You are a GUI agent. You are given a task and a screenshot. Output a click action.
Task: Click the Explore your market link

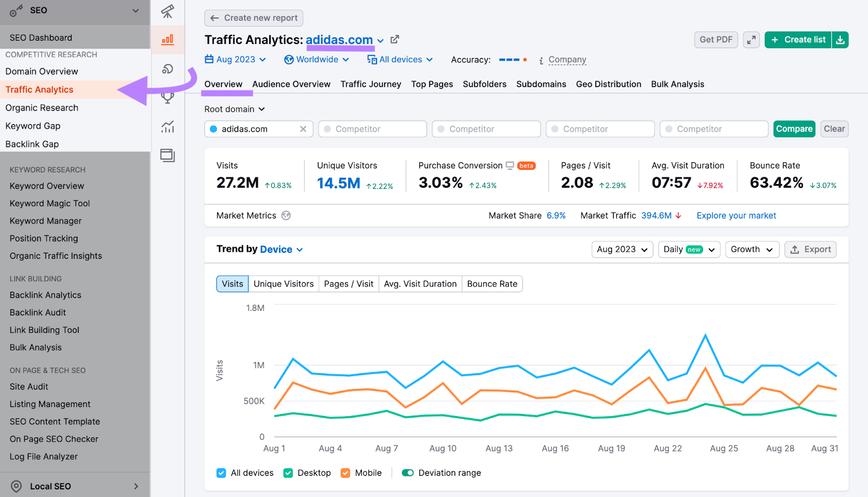point(736,215)
